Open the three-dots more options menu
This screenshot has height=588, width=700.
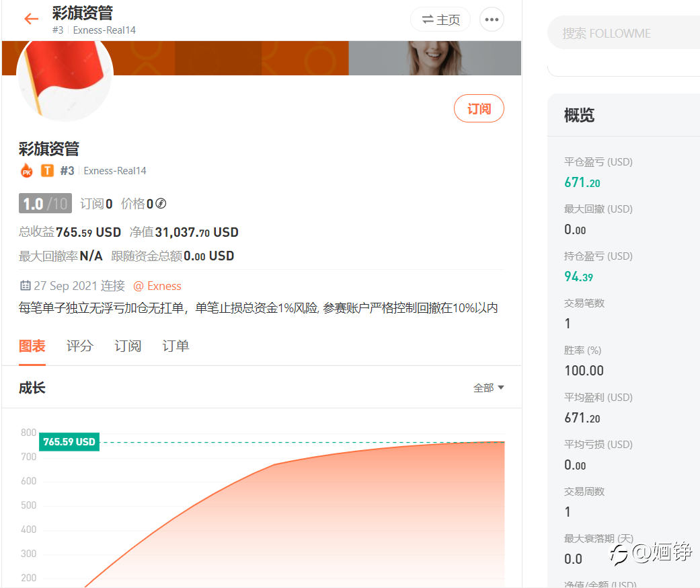pos(492,20)
